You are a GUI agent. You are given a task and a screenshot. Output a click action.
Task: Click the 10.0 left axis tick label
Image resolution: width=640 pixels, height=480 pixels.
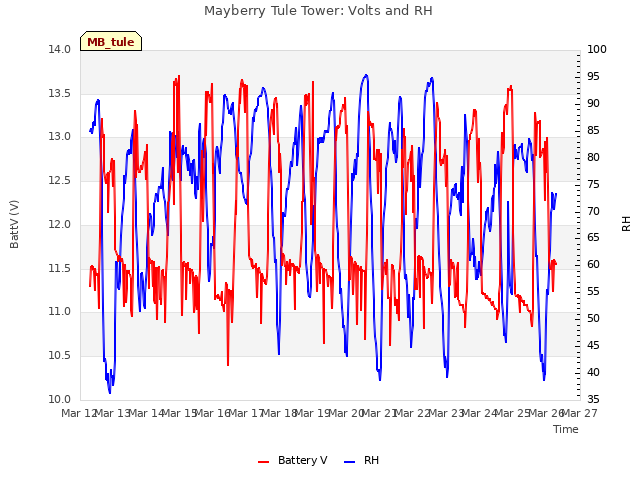click(x=60, y=400)
